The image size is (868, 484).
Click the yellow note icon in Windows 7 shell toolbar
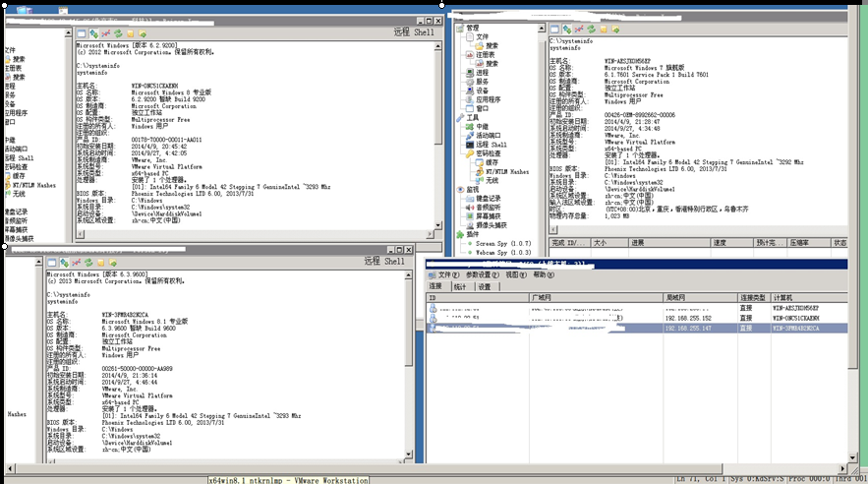pyautogui.click(x=604, y=29)
